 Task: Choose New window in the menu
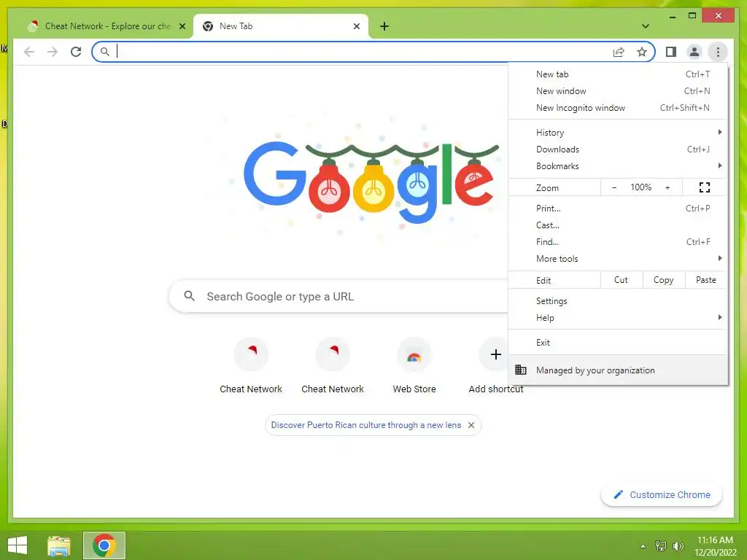click(618, 91)
